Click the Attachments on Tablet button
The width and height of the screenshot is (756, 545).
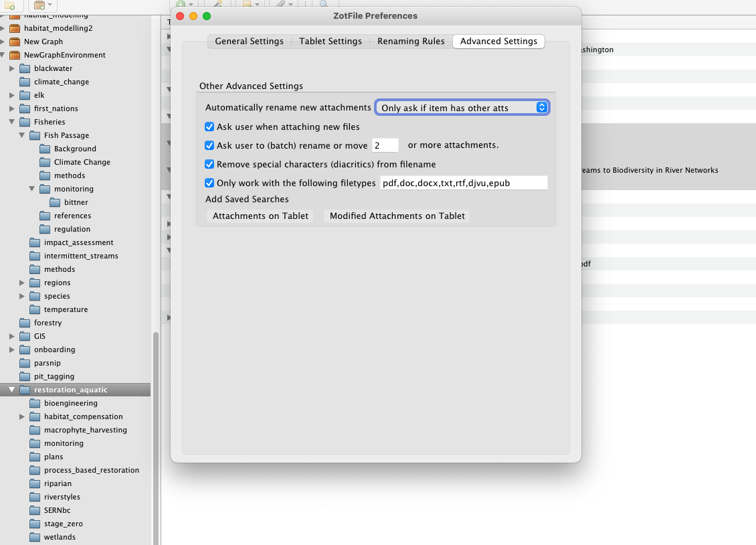(x=260, y=216)
